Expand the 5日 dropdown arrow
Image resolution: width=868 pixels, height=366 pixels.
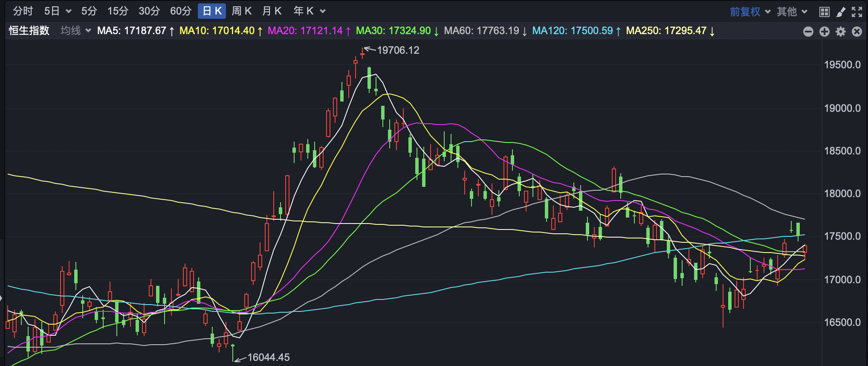click(x=68, y=12)
